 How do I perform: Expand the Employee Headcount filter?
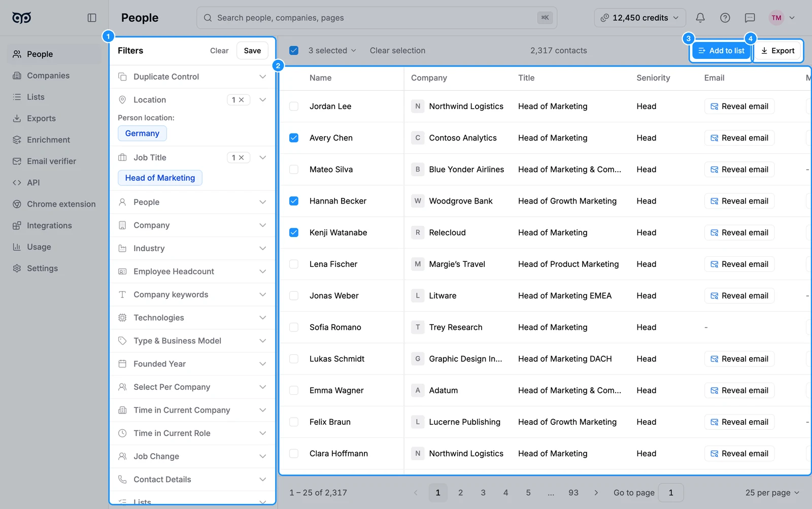click(192, 272)
